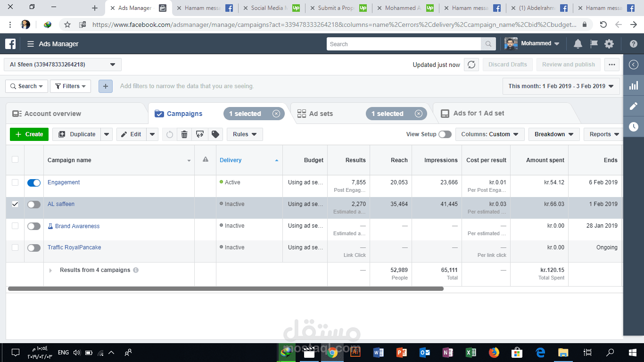Reload the page in the browser
Viewport: 644px width, 362px height.
point(603,25)
